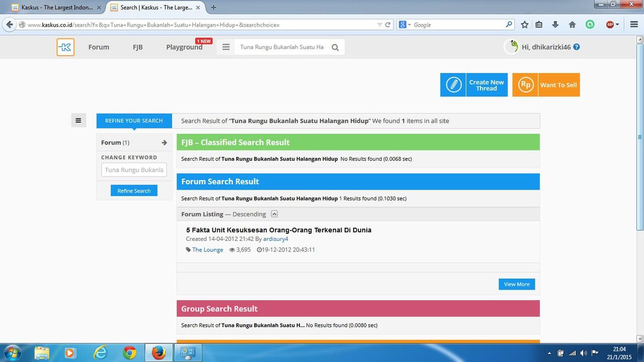Click the Google search magnifier in browser
Viewport: 644px width, 362px height.
[509, 24]
